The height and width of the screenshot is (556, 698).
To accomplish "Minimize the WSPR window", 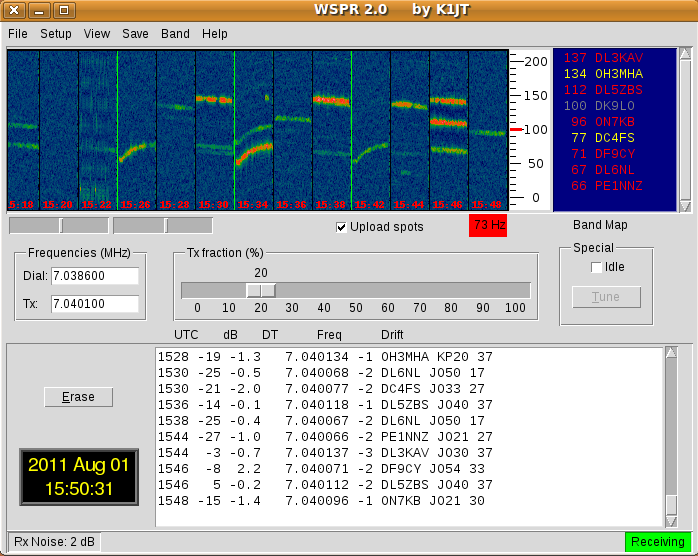I will tap(39, 10).
